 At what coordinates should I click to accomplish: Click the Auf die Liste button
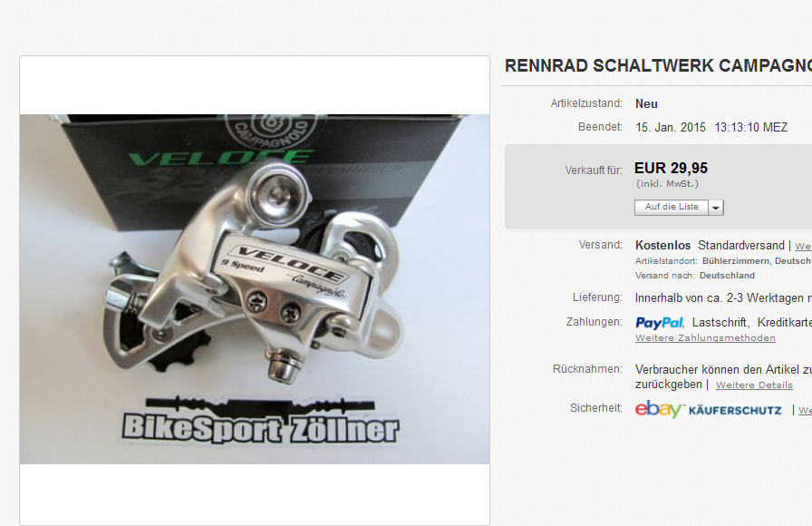pyautogui.click(x=672, y=208)
